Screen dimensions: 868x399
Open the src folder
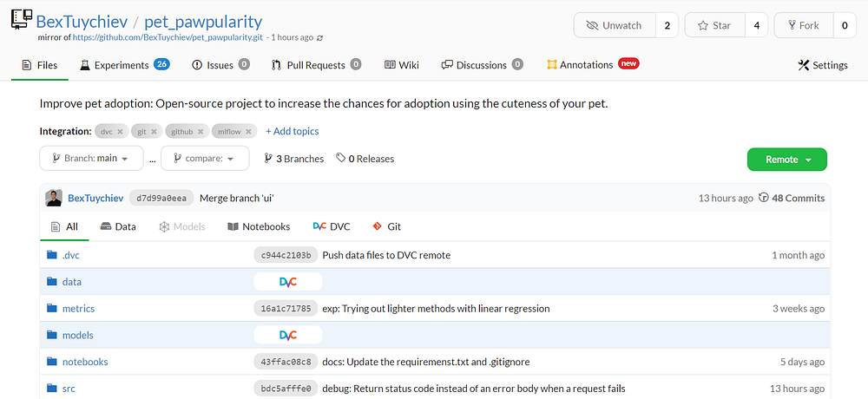coord(69,389)
